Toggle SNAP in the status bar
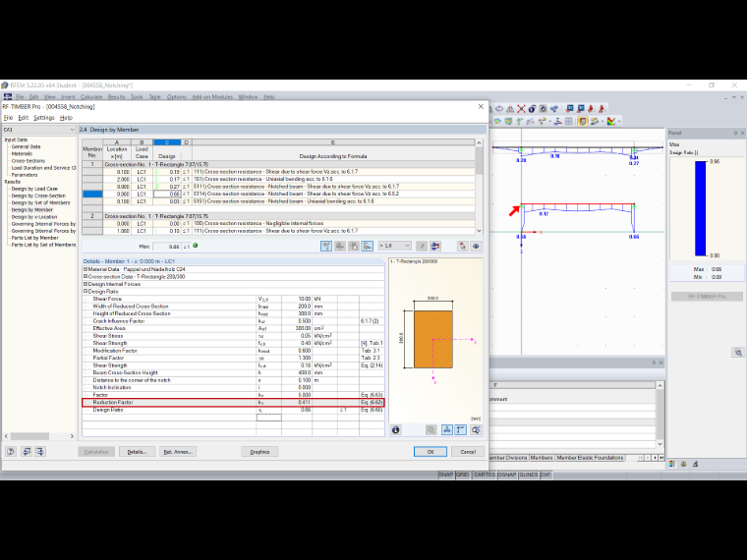 coord(446,475)
